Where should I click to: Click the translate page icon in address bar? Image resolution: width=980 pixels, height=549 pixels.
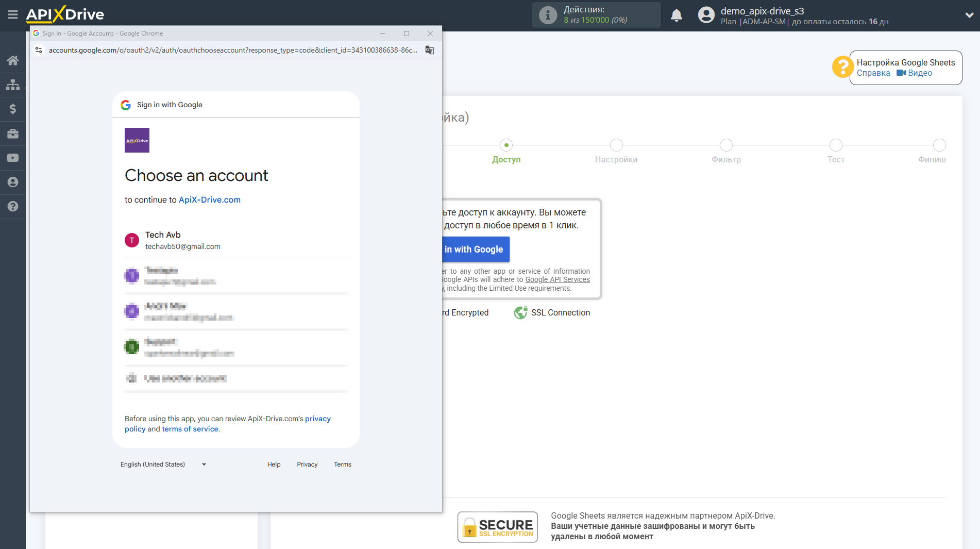click(x=429, y=50)
